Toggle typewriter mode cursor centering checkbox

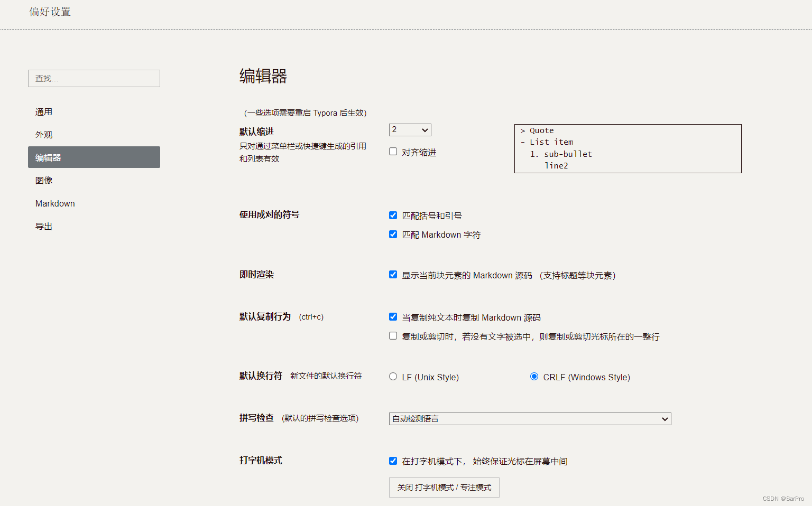pos(393,461)
